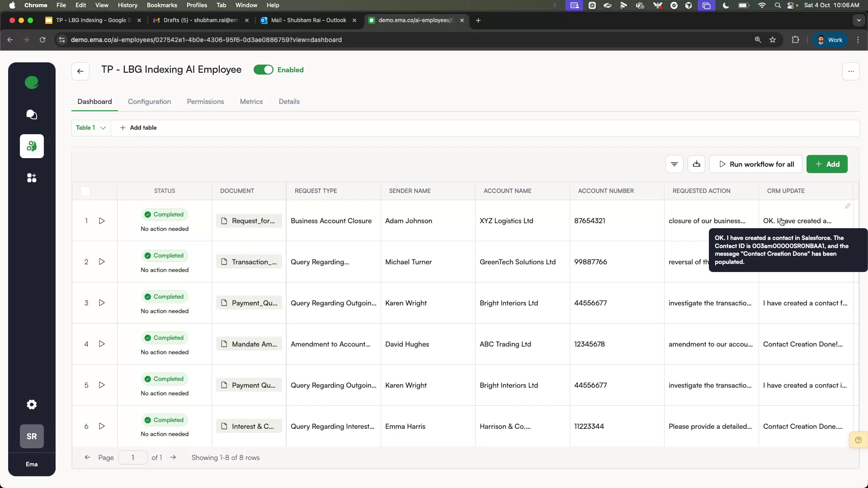Open Chrome's tab search chevron

tap(859, 20)
